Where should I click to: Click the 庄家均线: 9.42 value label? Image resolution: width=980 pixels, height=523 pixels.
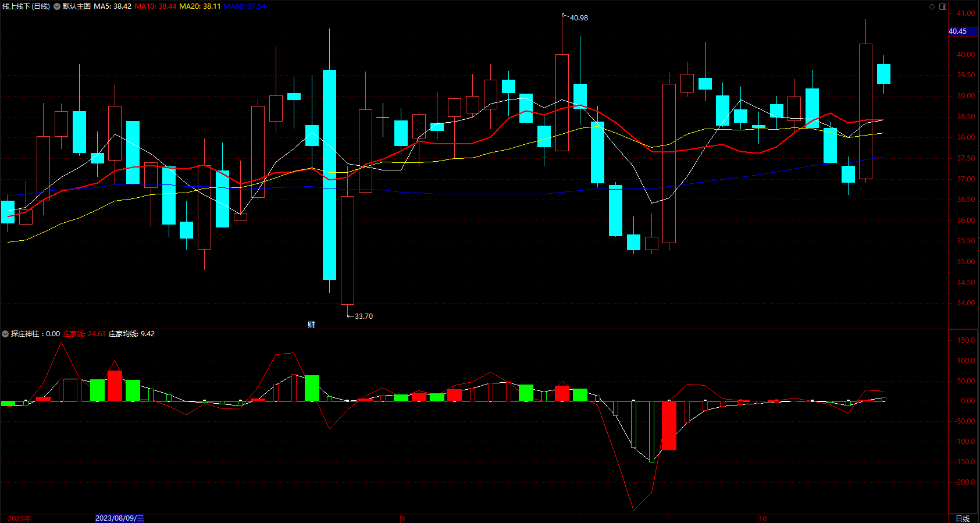pyautogui.click(x=132, y=334)
